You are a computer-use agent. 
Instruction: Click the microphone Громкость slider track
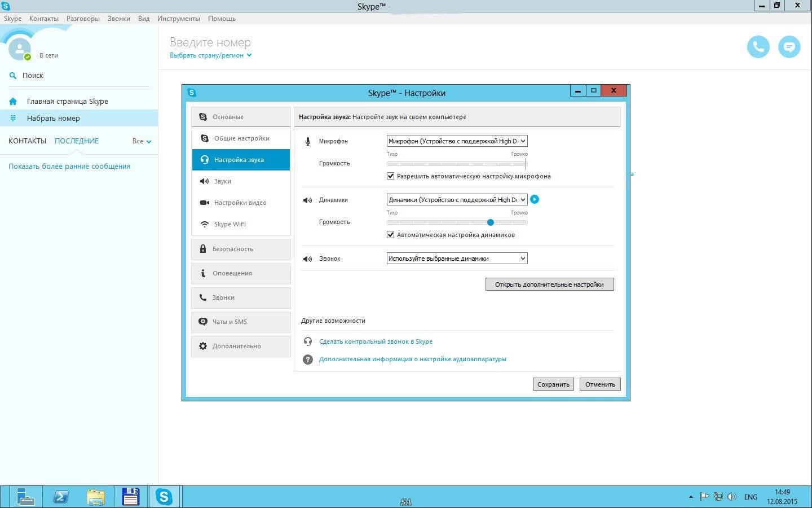[457, 164]
